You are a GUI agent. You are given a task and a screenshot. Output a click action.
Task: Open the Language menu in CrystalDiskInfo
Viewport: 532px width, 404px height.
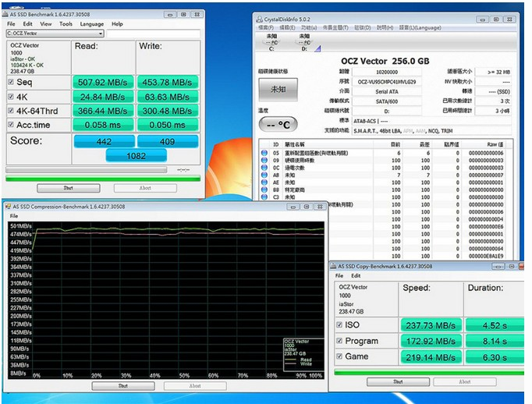[x=420, y=27]
